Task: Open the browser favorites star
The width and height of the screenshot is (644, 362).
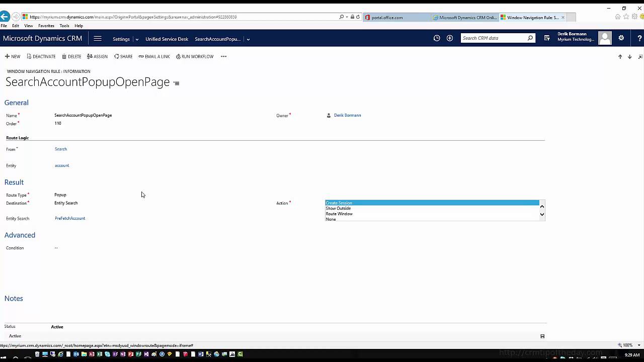Action: pos(626,17)
